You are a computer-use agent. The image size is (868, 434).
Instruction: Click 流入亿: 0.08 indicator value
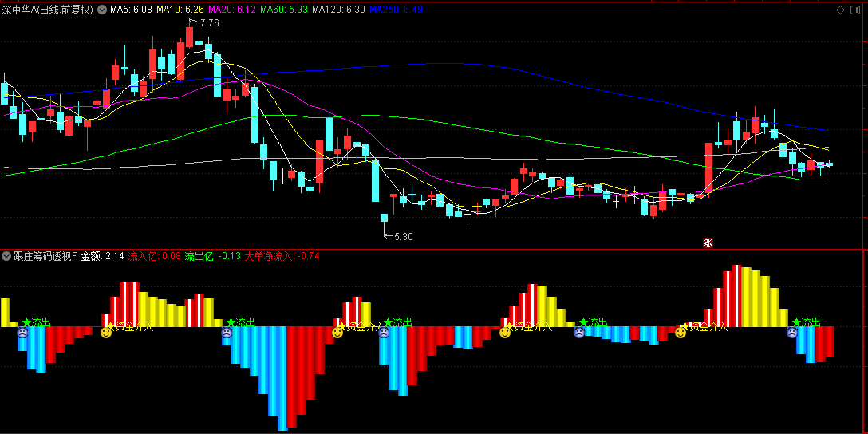coord(155,256)
